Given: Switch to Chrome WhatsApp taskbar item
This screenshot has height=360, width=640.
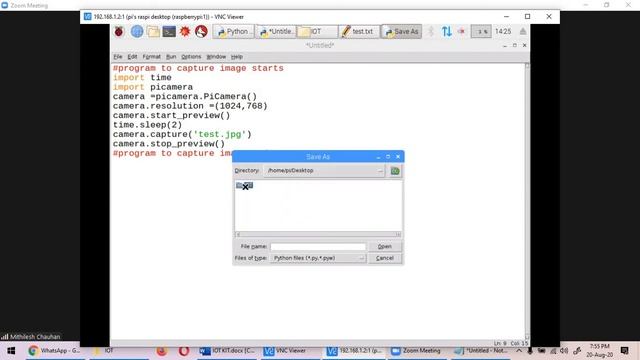Looking at the screenshot, I should click(55, 351).
